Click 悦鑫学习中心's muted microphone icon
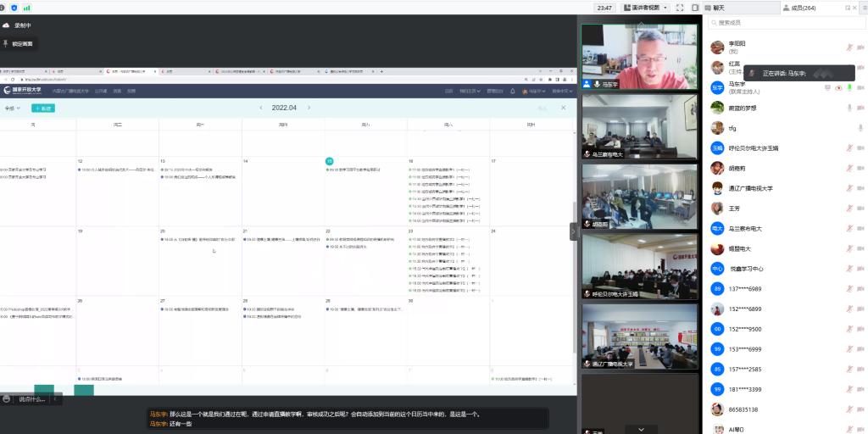This screenshot has width=868, height=434. 849,269
